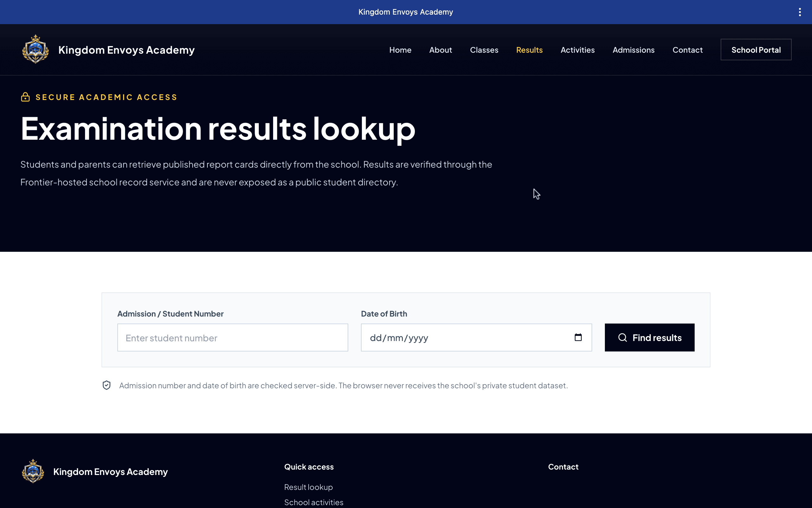Click the header Kingdom Envoys Academy title
Viewport: 812px width, 508px height.
(126, 50)
